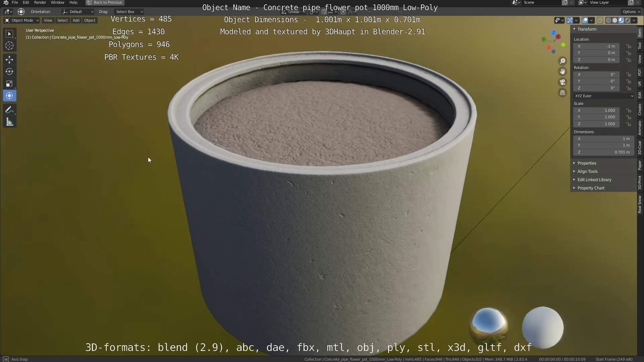Switch to Rendered viewport shading
Viewport: 644px width, 362px height.
point(628,20)
